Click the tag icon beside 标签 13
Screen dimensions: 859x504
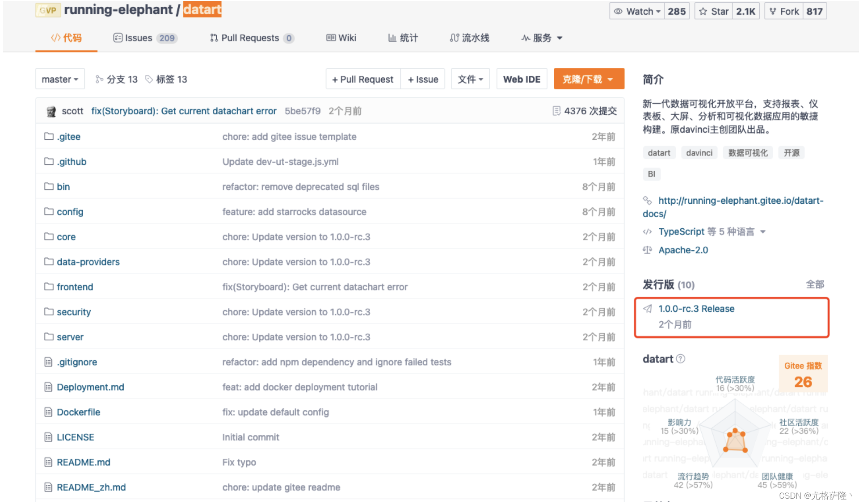click(x=149, y=79)
